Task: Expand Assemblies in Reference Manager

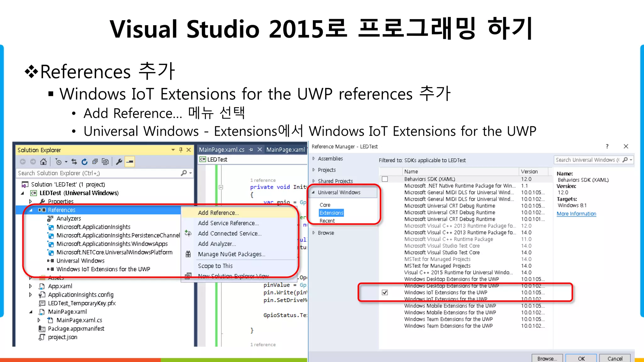Action: [314, 159]
